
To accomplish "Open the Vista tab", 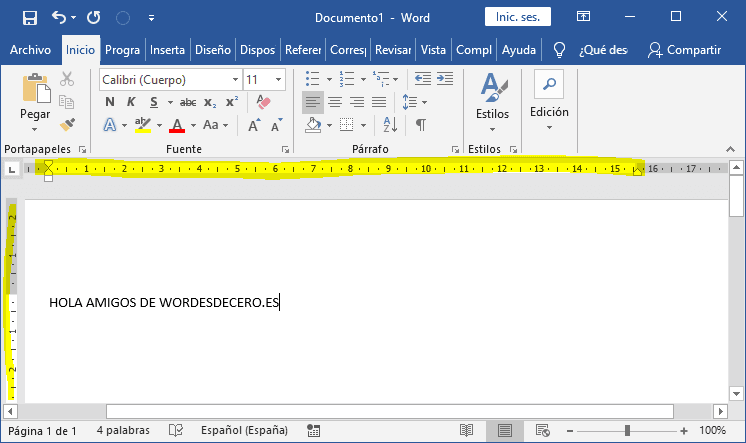I will [x=433, y=49].
